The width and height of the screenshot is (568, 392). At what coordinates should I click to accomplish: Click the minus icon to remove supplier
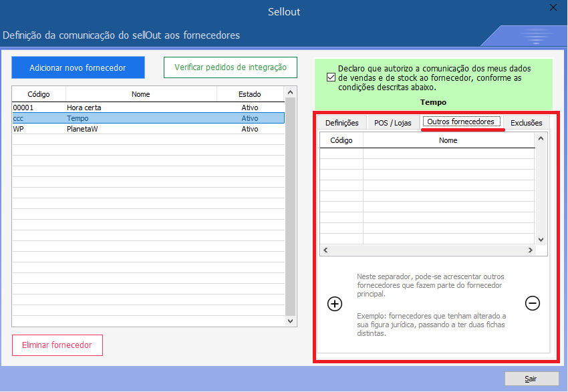(x=533, y=303)
